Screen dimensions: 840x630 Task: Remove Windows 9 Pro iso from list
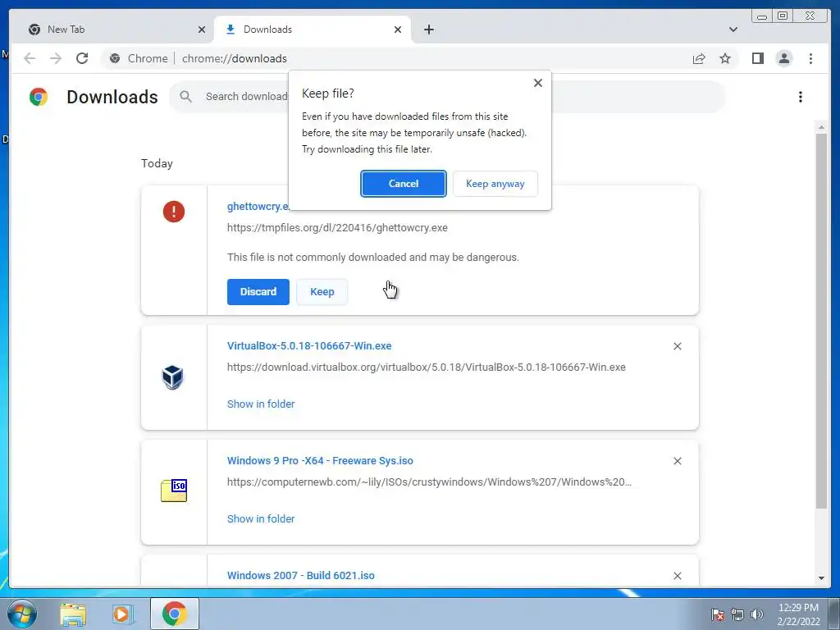[x=677, y=461]
